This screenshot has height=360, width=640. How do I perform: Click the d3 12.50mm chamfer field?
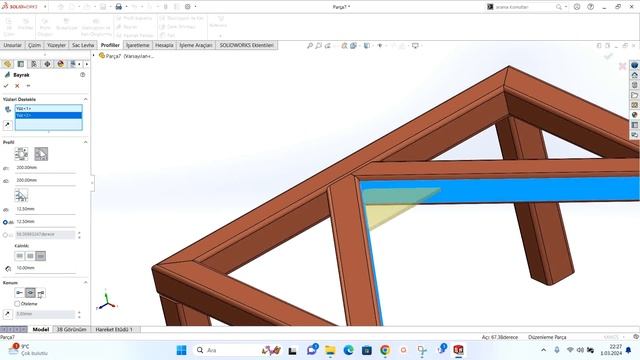(x=45, y=209)
